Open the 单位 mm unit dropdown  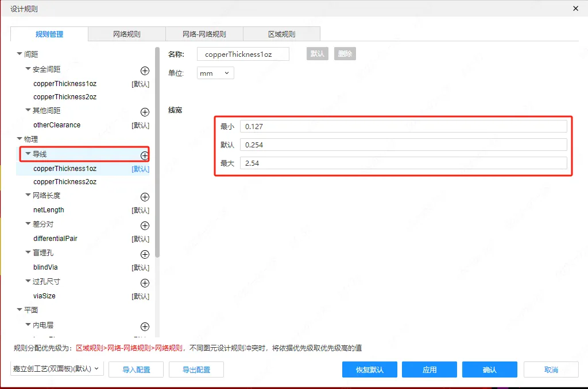click(215, 73)
